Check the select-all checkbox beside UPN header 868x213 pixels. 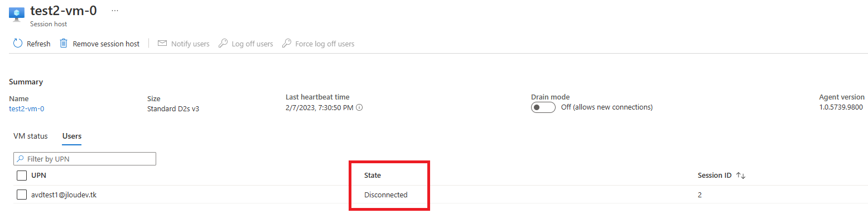(22, 176)
